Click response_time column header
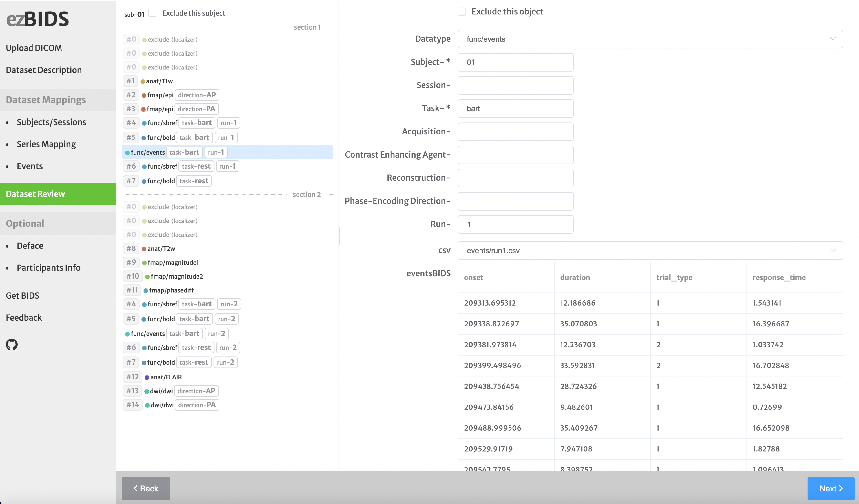 coord(779,278)
